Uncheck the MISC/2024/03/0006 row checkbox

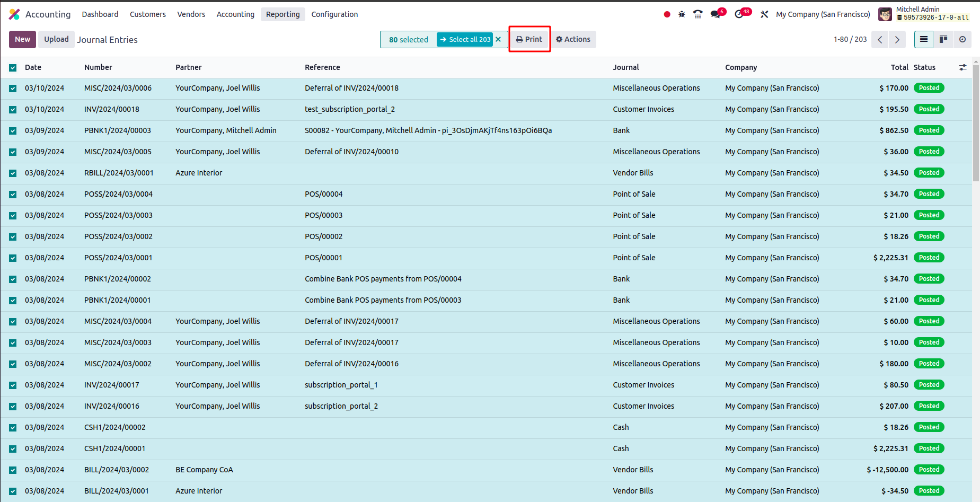13,89
